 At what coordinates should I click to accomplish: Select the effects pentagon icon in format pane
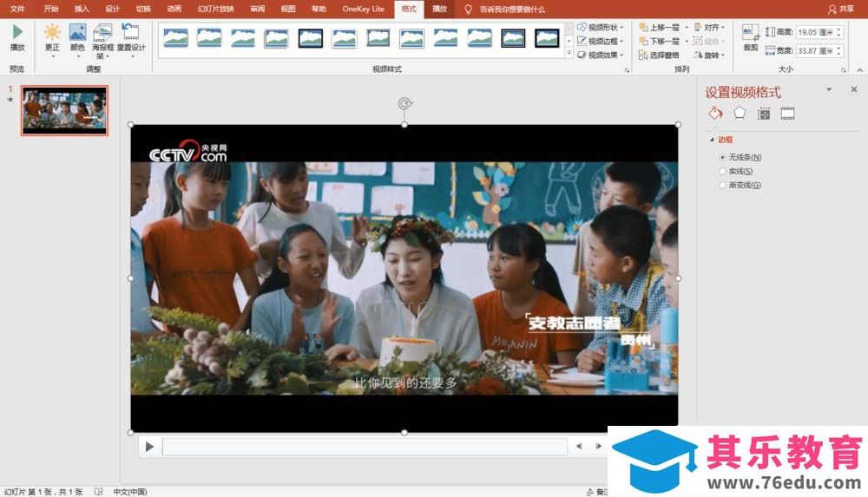coord(740,114)
